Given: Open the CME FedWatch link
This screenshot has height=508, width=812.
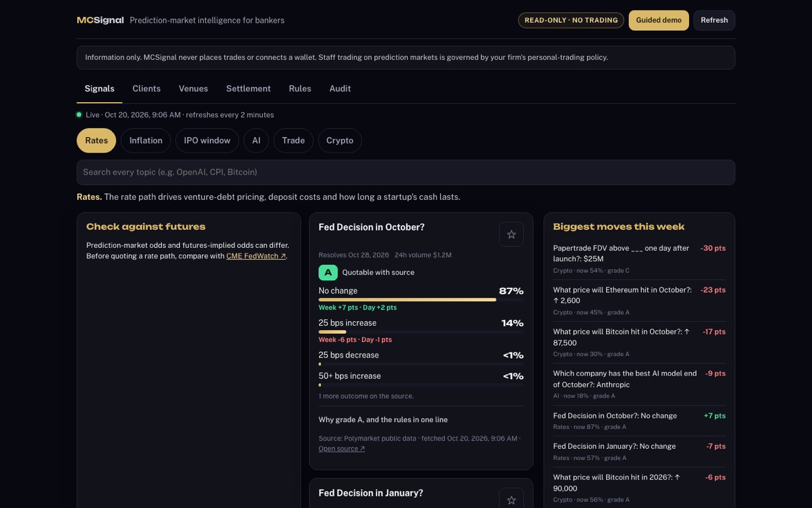Looking at the screenshot, I should [256, 256].
